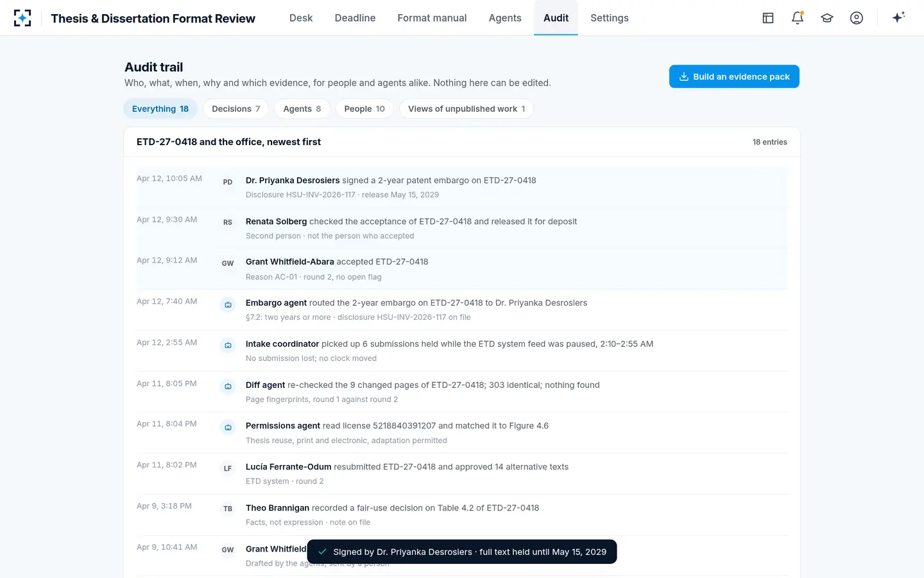Select the Theo Brannigan fair-use entry
The height and width of the screenshot is (578, 924).
point(462,514)
